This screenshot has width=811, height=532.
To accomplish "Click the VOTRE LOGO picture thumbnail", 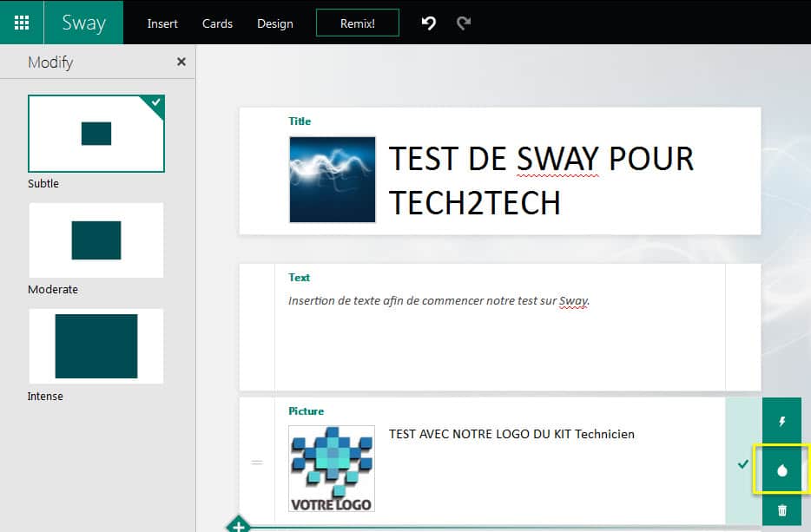I will point(332,469).
